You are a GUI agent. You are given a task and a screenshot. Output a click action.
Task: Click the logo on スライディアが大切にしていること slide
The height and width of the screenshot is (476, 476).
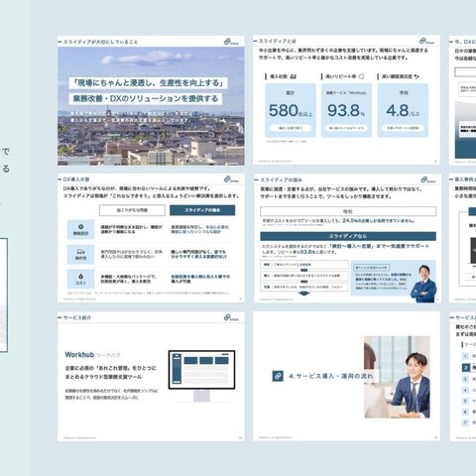[x=231, y=42]
